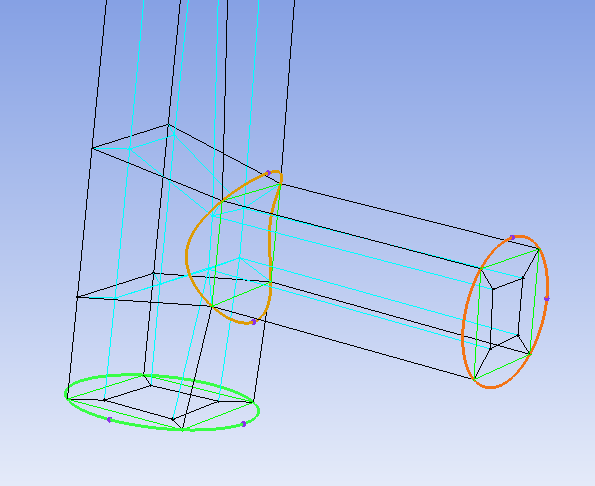The height and width of the screenshot is (486, 595).
Task: Select inner black quadrilateral inside green ellipse
Action: (x=162, y=402)
